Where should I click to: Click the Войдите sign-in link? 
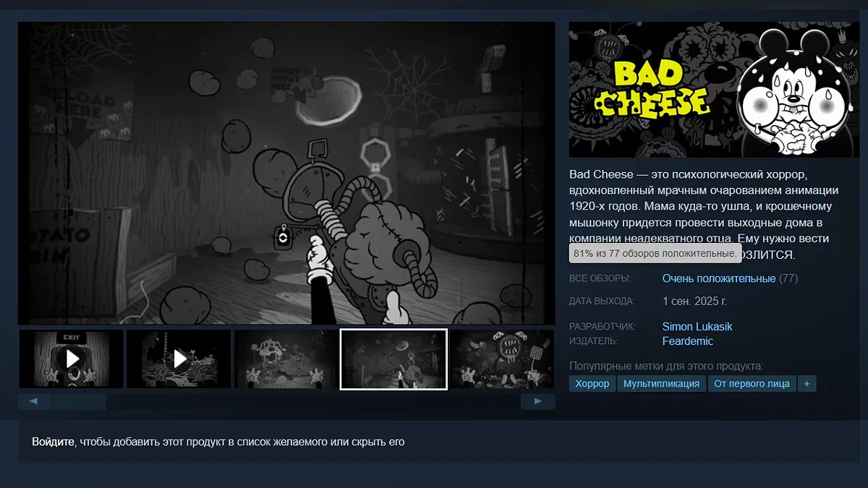pyautogui.click(x=53, y=441)
